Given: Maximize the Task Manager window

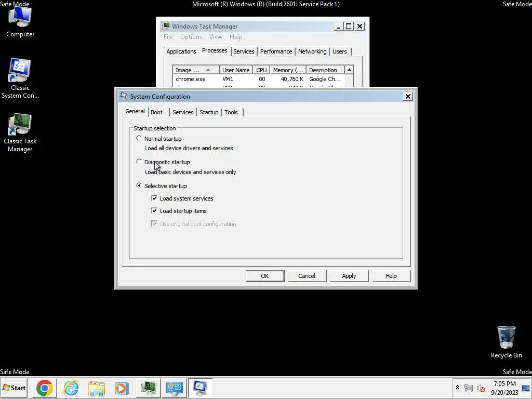Looking at the screenshot, I should (x=349, y=26).
